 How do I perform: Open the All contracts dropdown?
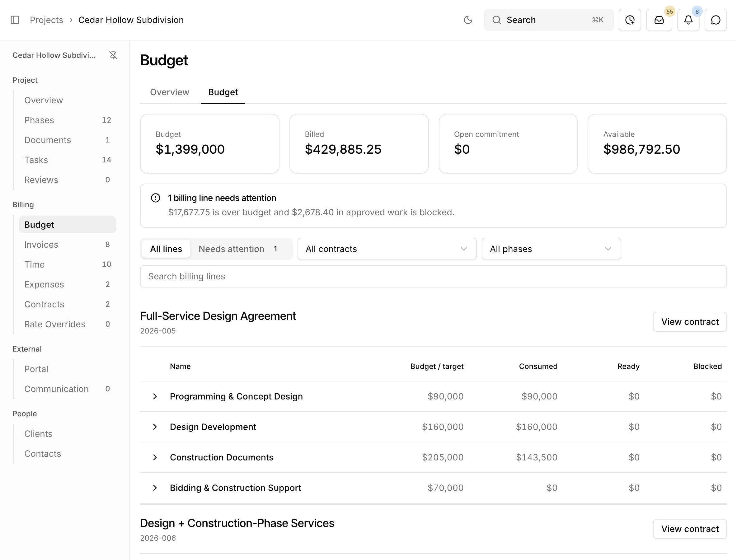click(387, 249)
